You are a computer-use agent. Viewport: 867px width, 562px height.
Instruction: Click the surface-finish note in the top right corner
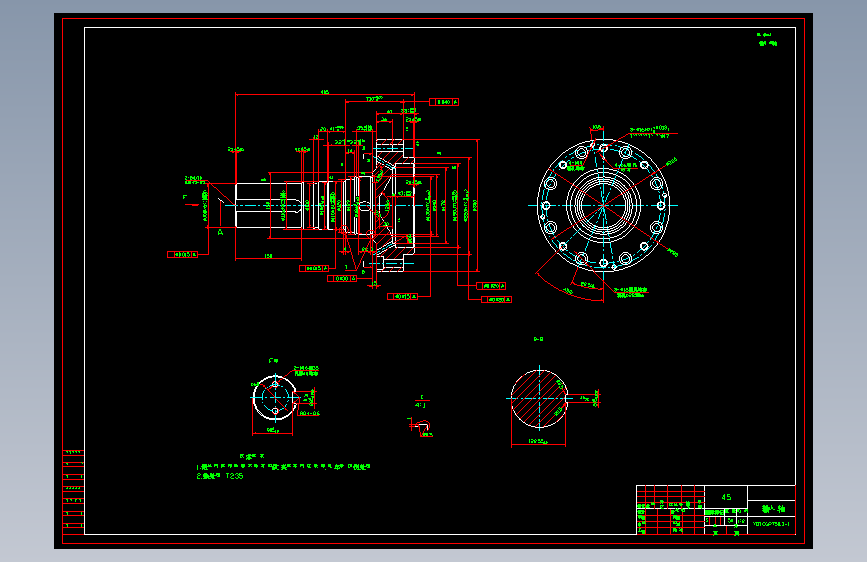[767, 39]
